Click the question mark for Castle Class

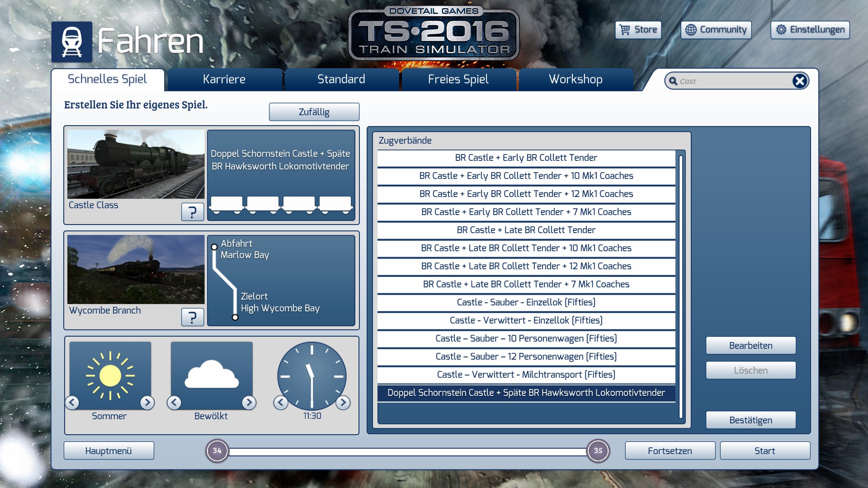point(192,211)
